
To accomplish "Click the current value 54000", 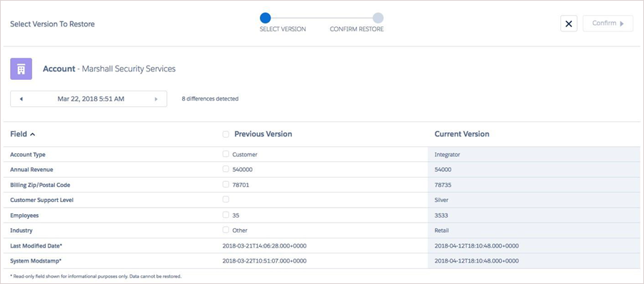I will (443, 170).
